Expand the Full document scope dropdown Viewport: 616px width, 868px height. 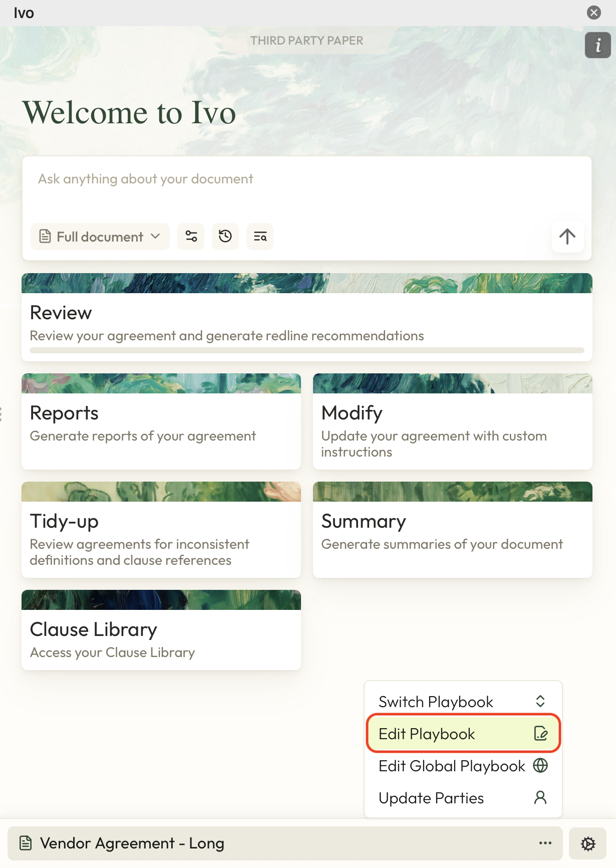100,237
